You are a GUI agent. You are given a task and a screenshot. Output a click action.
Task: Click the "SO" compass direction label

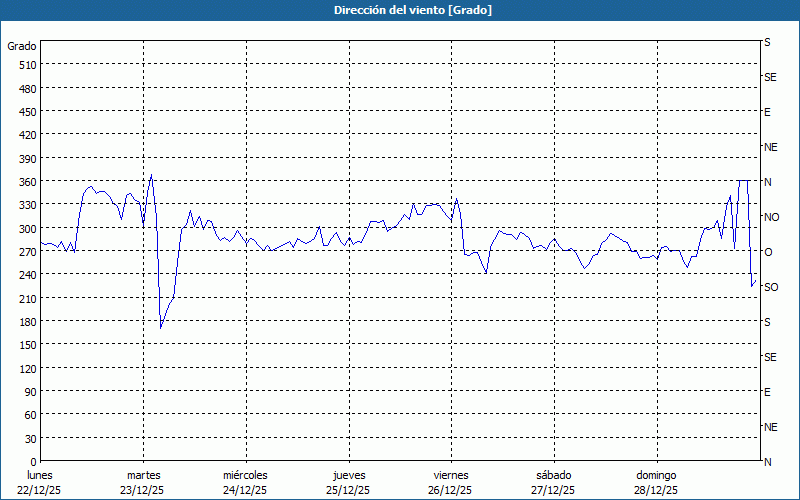(x=771, y=287)
